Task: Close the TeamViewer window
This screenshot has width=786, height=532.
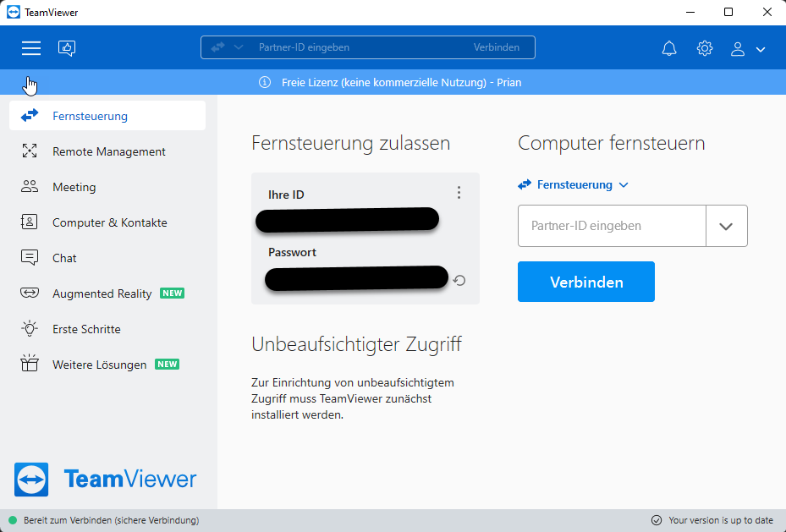Action: pyautogui.click(x=767, y=12)
